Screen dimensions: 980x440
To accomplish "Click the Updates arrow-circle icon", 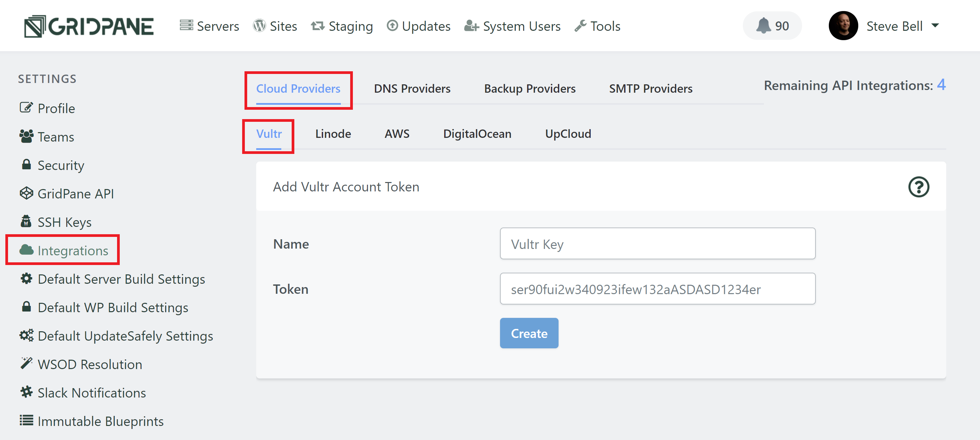I will [392, 25].
